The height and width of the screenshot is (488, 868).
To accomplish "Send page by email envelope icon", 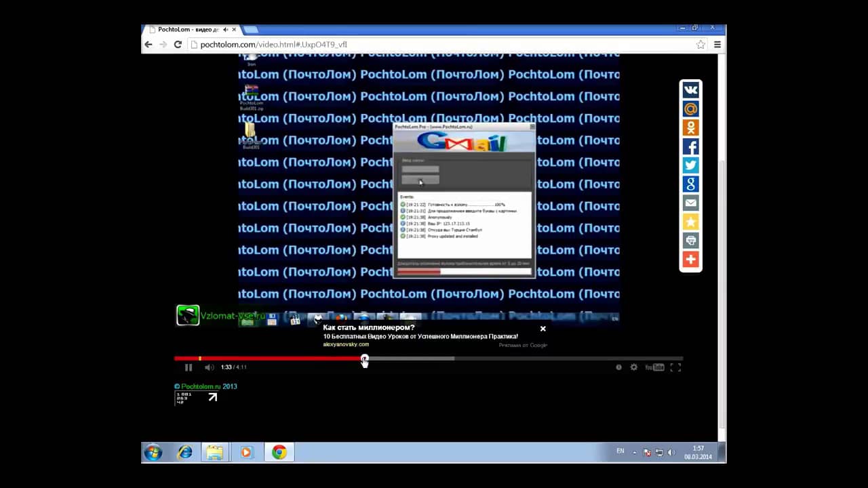I will point(690,203).
